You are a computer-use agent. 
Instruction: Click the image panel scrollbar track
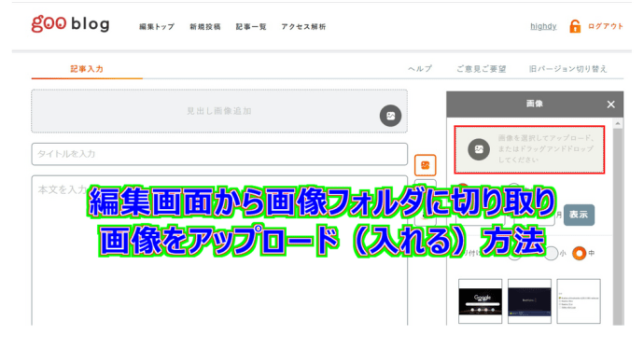pyautogui.click(x=618, y=227)
